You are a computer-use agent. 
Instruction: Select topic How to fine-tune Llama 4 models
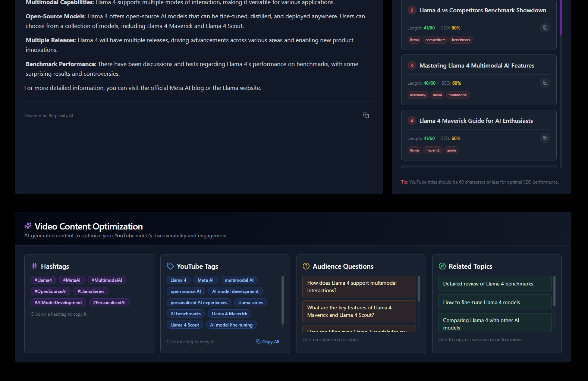click(495, 302)
